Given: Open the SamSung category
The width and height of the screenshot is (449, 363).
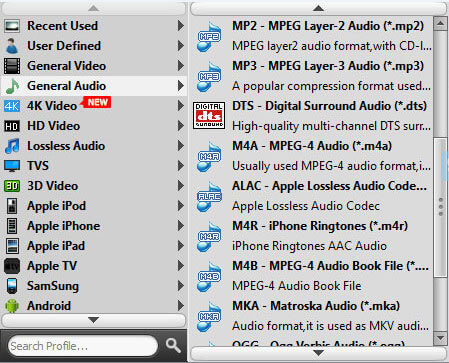Looking at the screenshot, I should (94, 286).
